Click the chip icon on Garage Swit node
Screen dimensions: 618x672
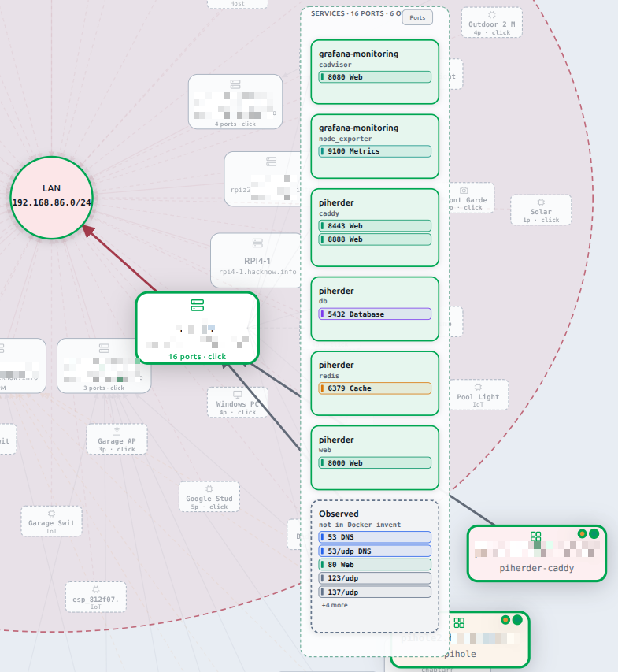pos(51,514)
